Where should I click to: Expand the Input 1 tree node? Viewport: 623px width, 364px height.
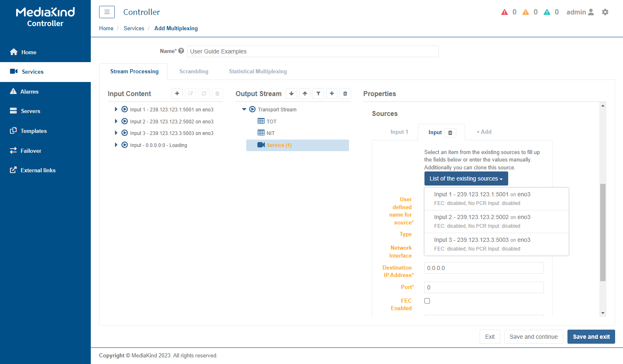click(116, 109)
